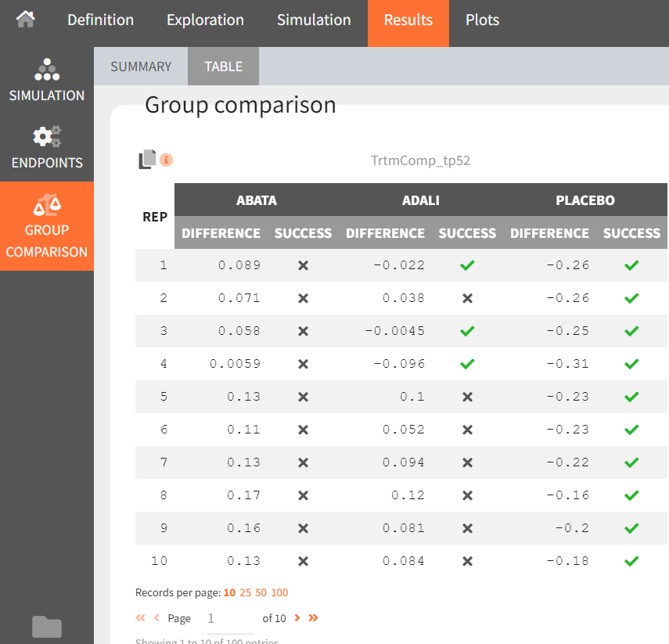Click the Home icon in top bar
The width and height of the screenshot is (669, 644).
pyautogui.click(x=26, y=20)
